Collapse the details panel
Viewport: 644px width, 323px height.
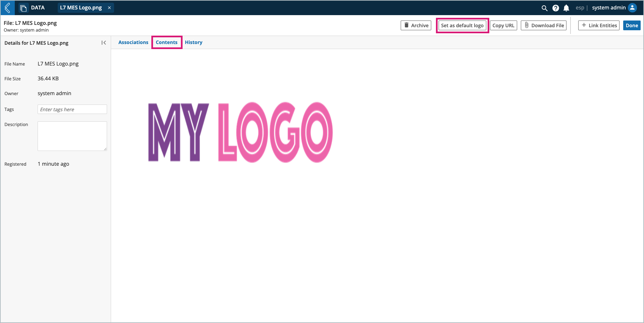click(x=104, y=43)
